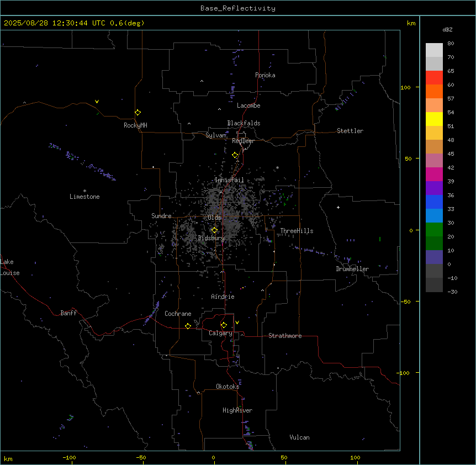Select yellow V marker northwest of RockyMH
Image resolution: width=476 pixels, height=465 pixels.
click(x=97, y=102)
